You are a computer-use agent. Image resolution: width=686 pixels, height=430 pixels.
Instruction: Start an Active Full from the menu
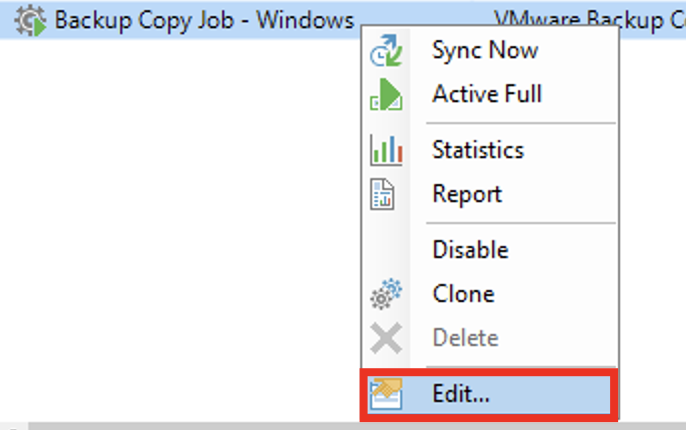(x=486, y=94)
